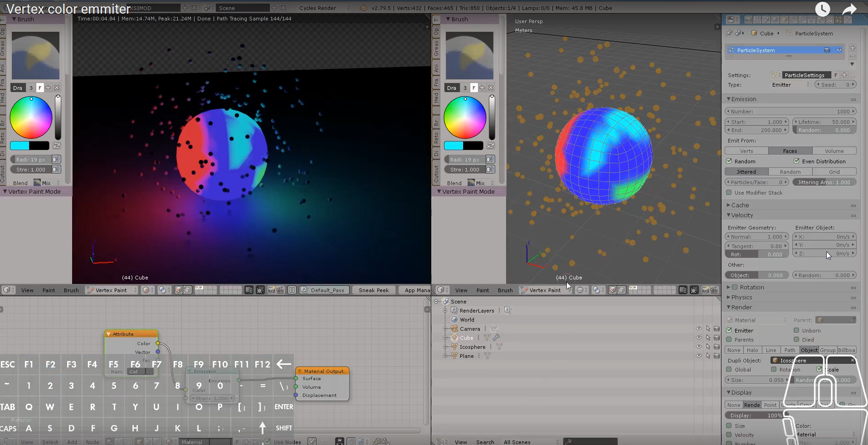Swap brush colors in left Brush panel
Screen dimensions: 868x445
[x=57, y=146]
